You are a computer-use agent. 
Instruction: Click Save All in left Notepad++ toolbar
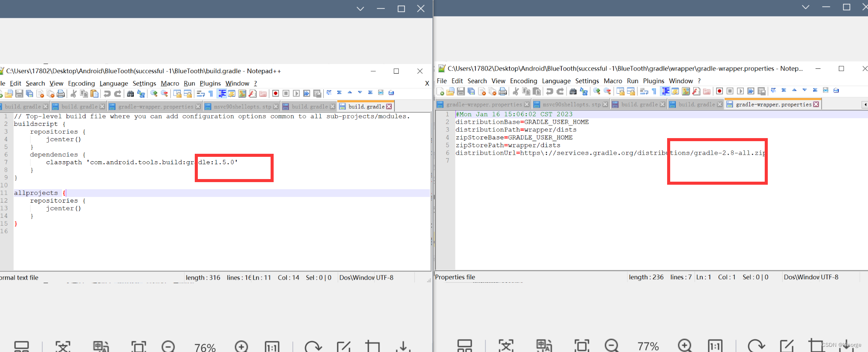click(30, 93)
